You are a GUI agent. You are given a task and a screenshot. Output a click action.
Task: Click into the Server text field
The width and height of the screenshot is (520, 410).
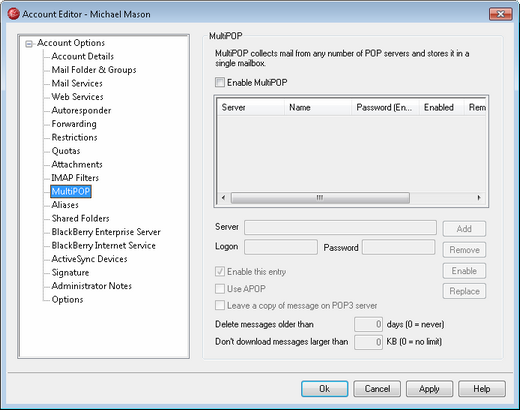[x=340, y=227]
